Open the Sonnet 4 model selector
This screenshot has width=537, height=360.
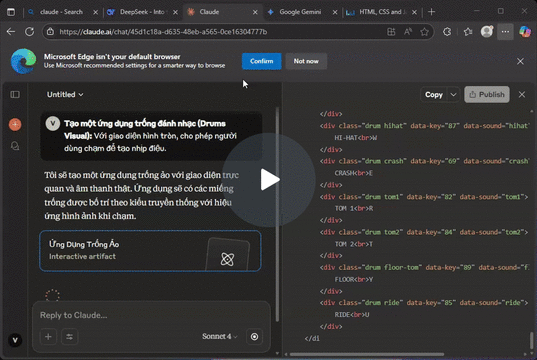(220, 336)
